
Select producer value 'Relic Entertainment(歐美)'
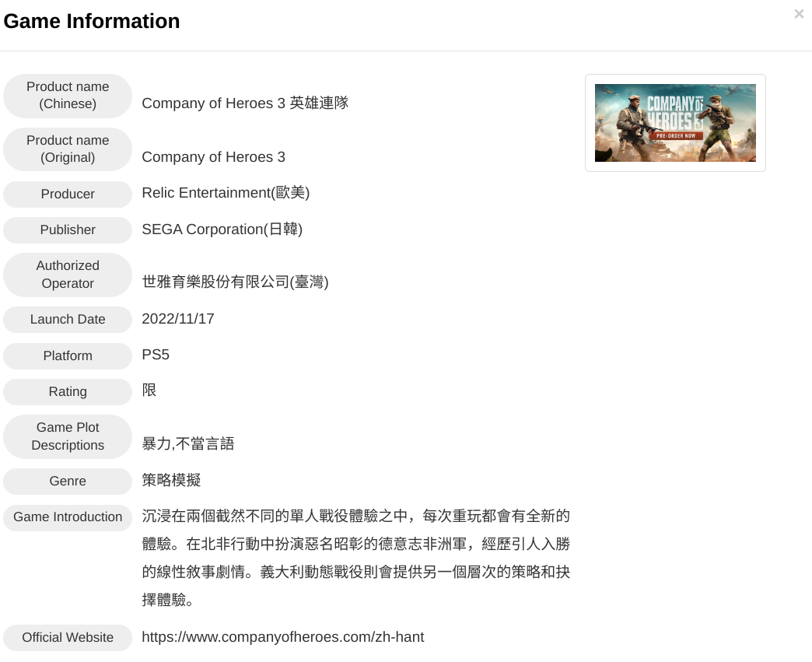[x=226, y=193]
